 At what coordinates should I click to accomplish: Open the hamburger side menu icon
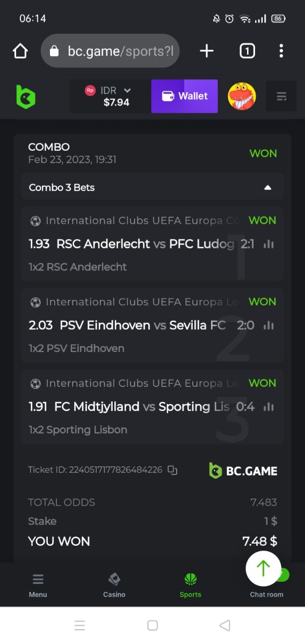[x=281, y=97]
